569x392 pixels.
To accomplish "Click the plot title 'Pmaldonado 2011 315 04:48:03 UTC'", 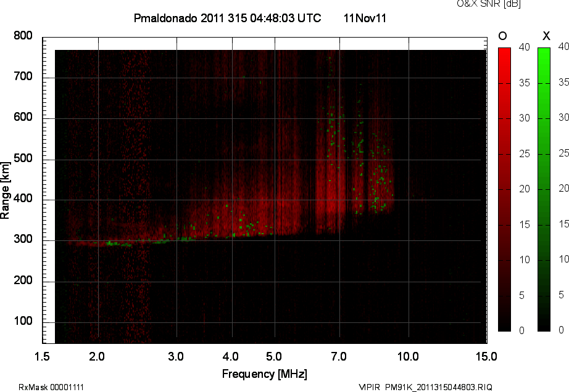I will tap(227, 18).
